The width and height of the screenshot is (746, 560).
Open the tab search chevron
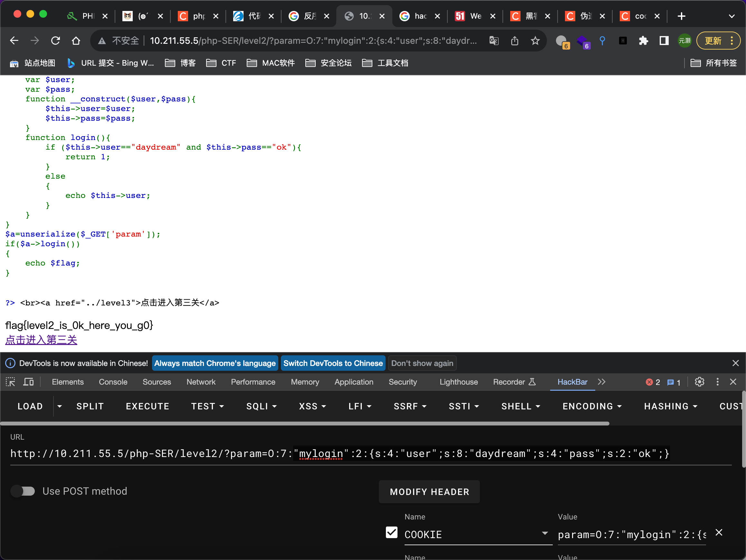(732, 16)
